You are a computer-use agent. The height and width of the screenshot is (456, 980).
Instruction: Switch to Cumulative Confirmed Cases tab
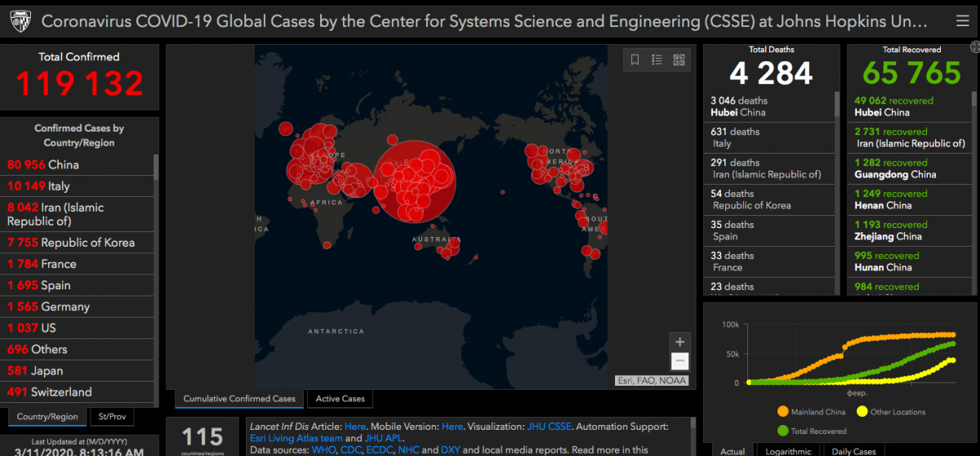[x=239, y=399]
